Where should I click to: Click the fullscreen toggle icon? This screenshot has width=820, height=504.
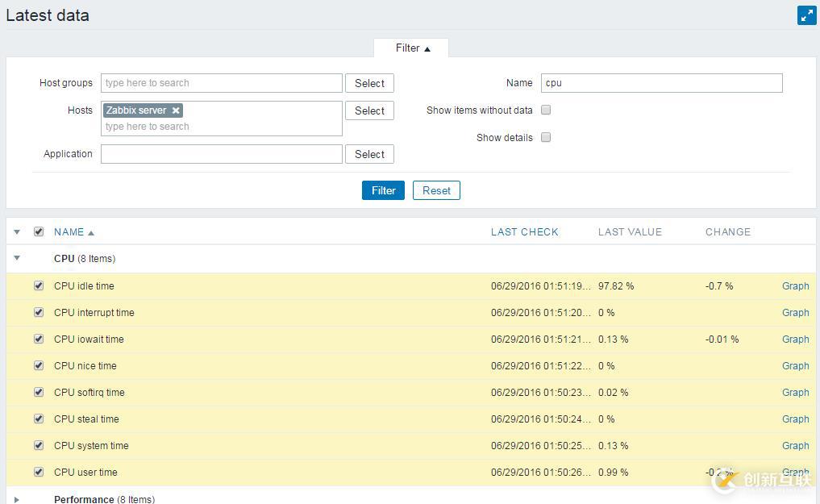806,15
